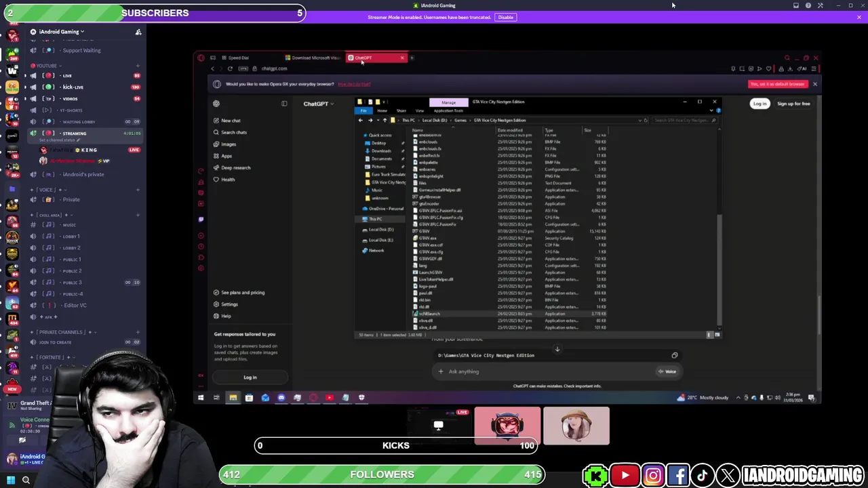Screen dimensions: 868x488
Task: Click Sign up for free
Action: tap(793, 104)
